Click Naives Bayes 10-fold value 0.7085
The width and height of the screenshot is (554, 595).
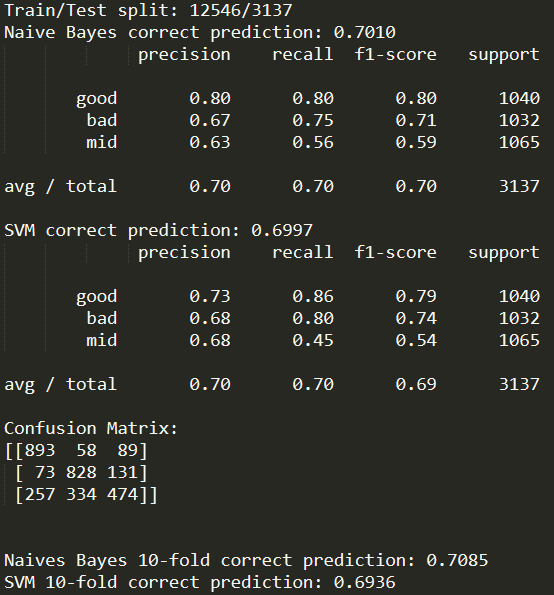coord(457,560)
